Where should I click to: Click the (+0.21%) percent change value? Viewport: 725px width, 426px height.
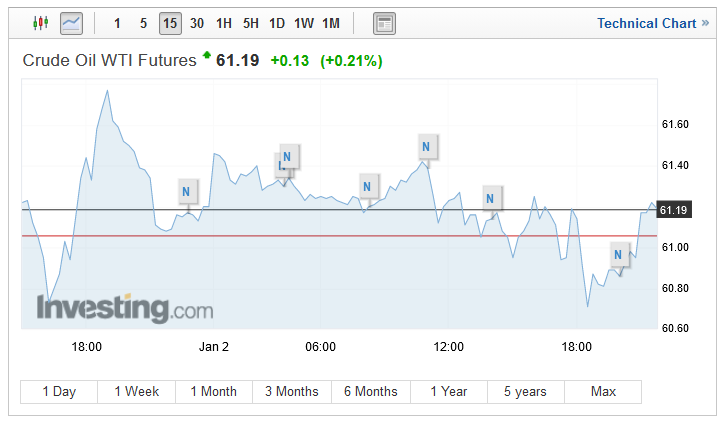pos(351,61)
